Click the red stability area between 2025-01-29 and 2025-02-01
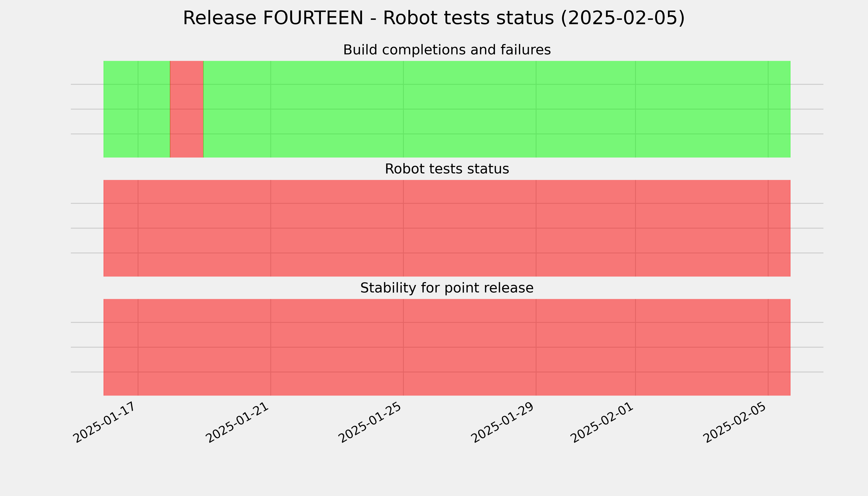This screenshot has width=868, height=496. pyautogui.click(x=586, y=347)
